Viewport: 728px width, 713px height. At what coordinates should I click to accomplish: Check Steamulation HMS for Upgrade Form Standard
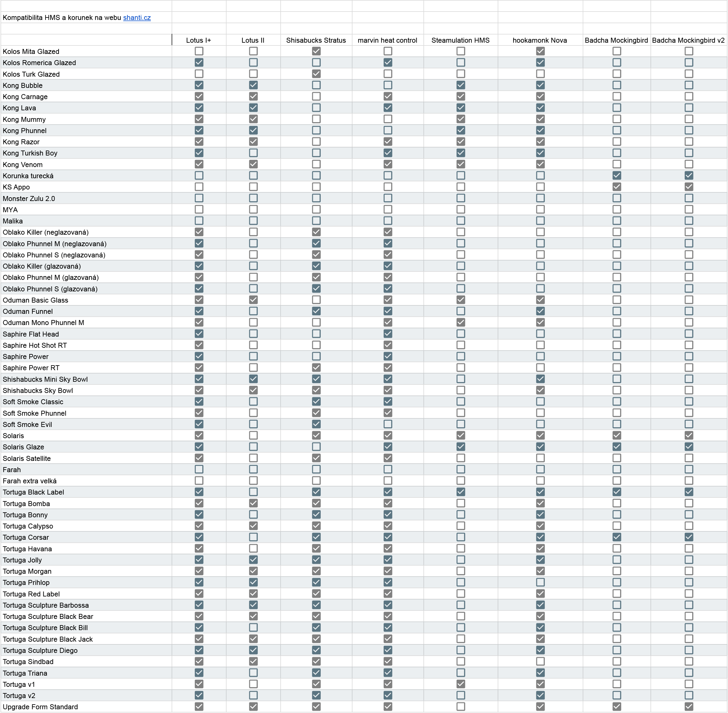tap(461, 706)
